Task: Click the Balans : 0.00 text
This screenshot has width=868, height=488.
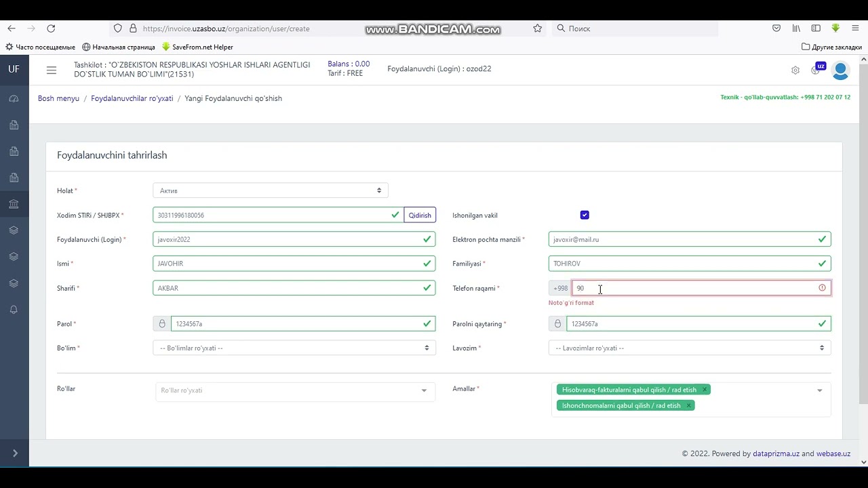Action: point(349,64)
